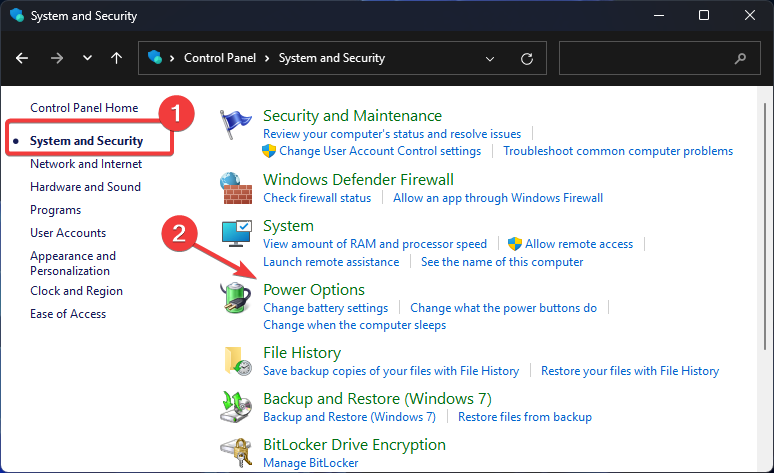
Task: Click the System monitor icon
Action: tap(236, 234)
